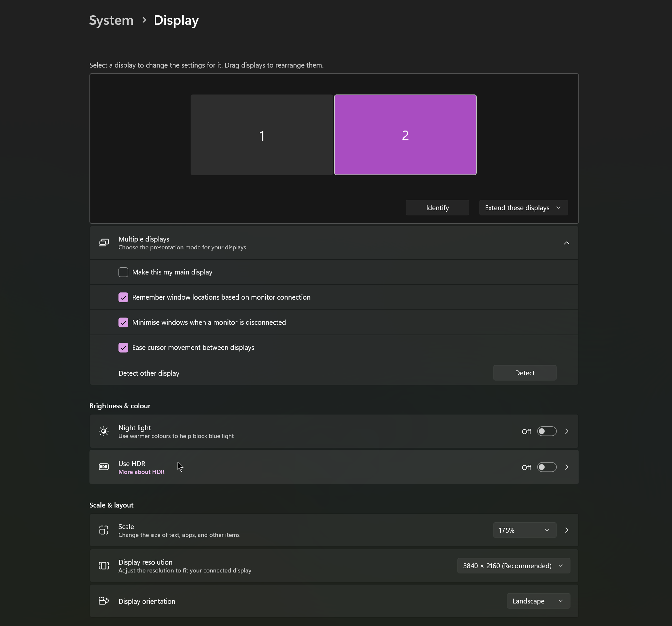This screenshot has width=672, height=626.
Task: Collapse the Multiple displays section
Action: pyautogui.click(x=567, y=243)
